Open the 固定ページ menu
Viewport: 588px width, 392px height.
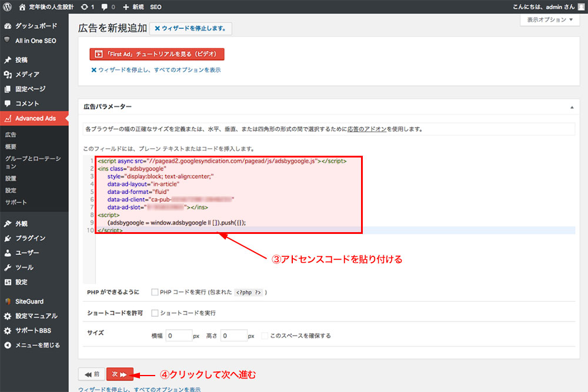[x=34, y=89]
